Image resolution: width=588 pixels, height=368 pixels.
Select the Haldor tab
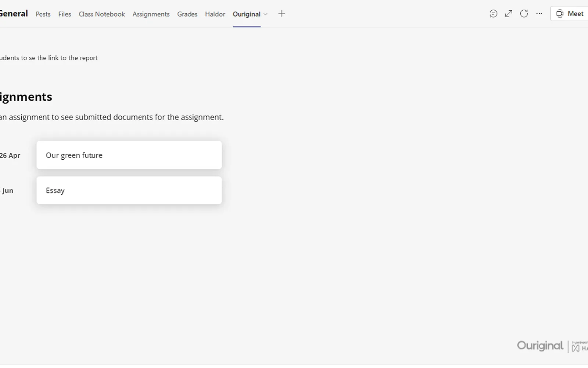[x=215, y=14]
